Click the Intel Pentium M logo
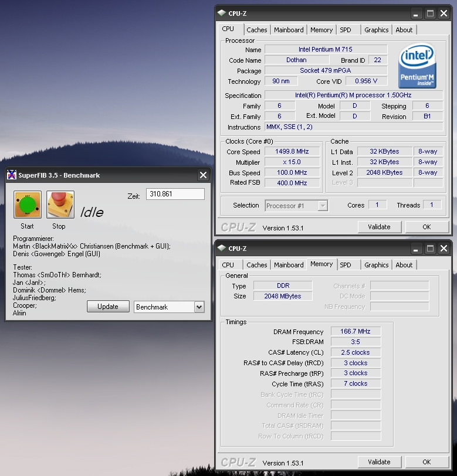This screenshot has width=457, height=476. (417, 67)
